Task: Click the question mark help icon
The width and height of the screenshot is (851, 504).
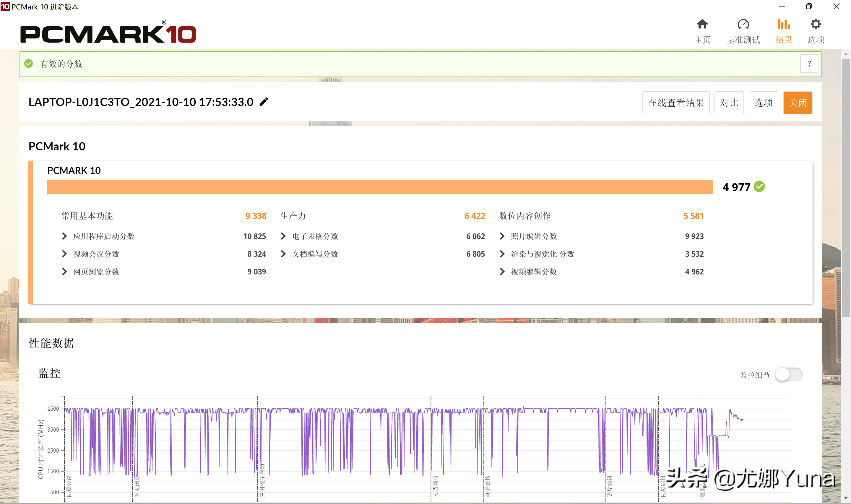Action: [x=810, y=64]
